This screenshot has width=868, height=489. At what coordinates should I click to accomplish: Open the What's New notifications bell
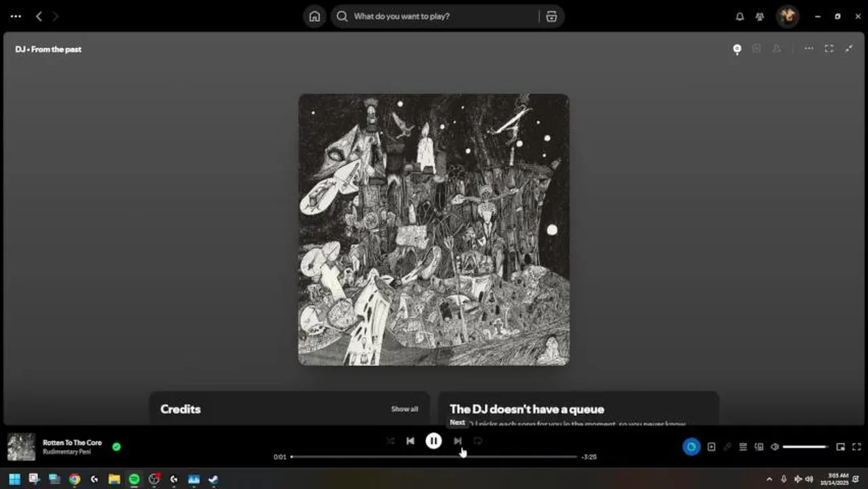[740, 16]
